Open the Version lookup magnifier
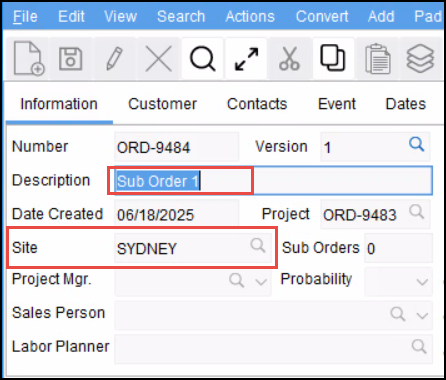The height and width of the screenshot is (380, 446). click(416, 145)
